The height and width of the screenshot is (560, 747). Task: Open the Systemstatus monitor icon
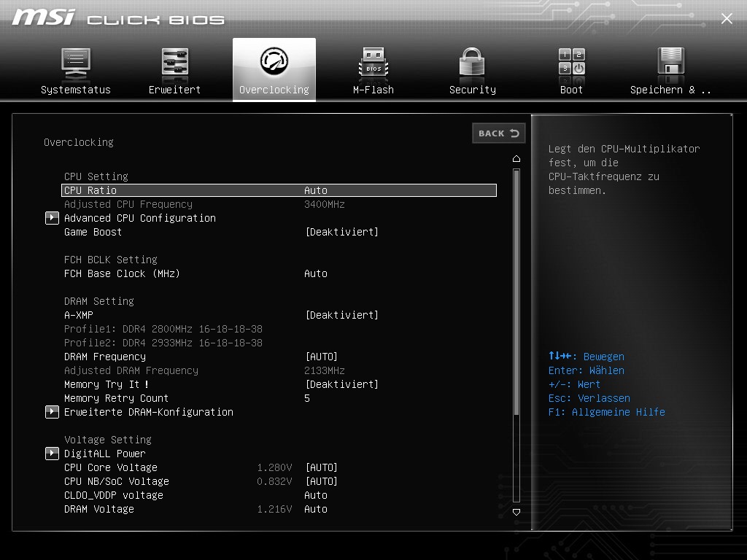click(x=76, y=63)
